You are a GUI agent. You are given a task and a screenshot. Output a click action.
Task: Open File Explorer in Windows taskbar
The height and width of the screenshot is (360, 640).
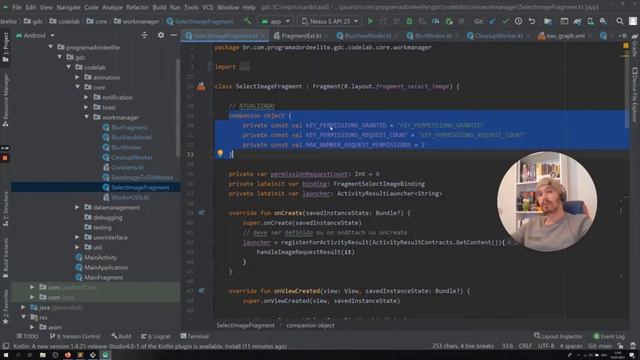click(x=42, y=355)
